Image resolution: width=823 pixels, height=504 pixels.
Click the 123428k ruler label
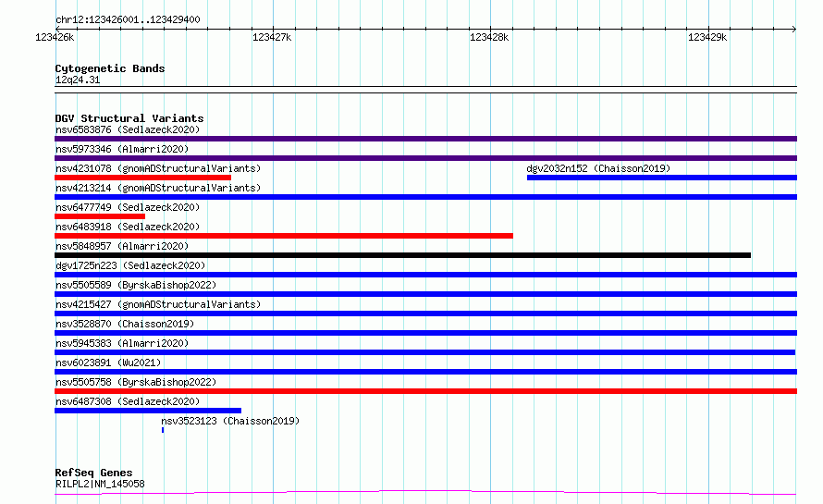pos(489,37)
